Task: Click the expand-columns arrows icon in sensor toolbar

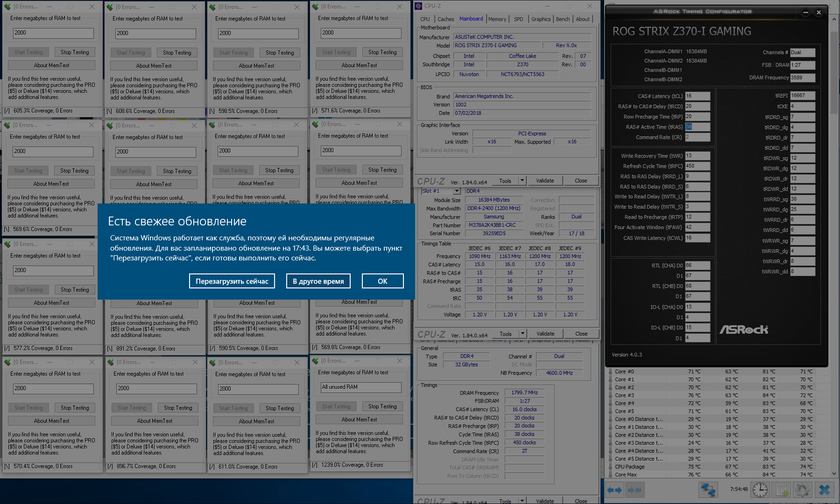Action: point(614,490)
